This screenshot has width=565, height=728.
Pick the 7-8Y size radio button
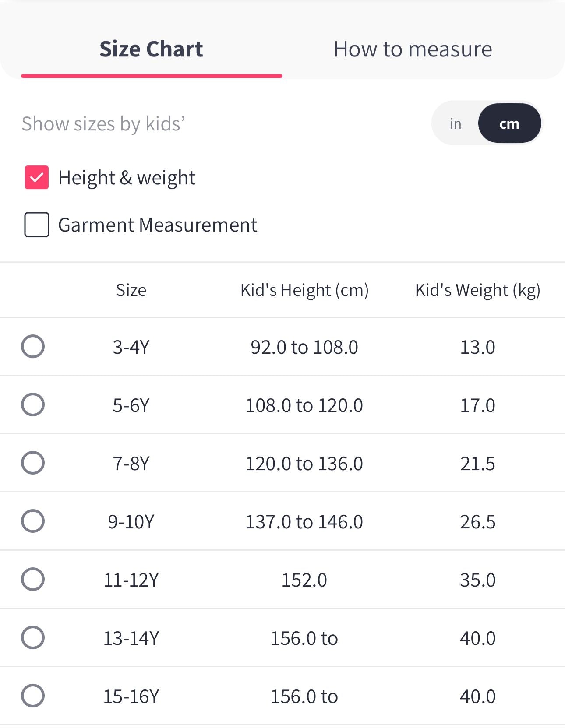coord(33,463)
